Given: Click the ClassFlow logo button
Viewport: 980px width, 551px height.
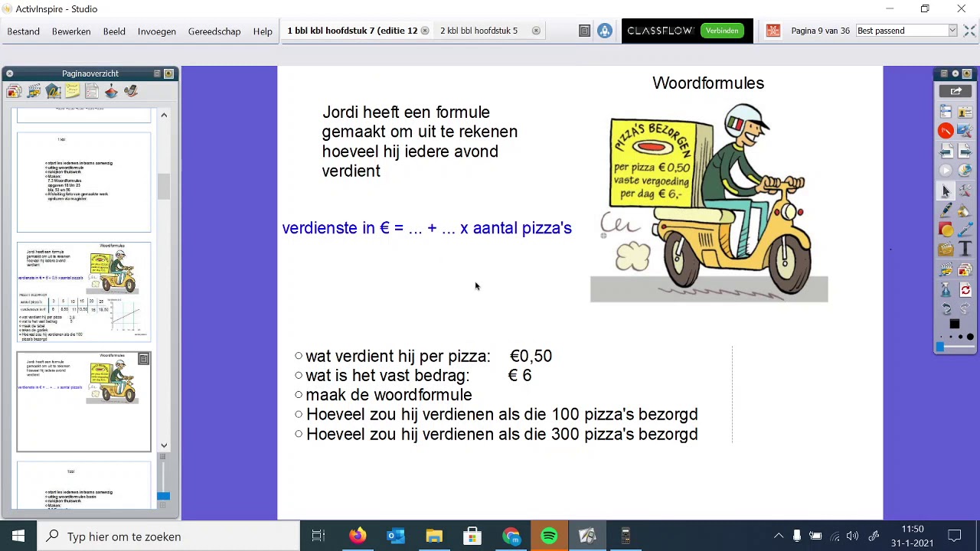Looking at the screenshot, I should tap(660, 31).
